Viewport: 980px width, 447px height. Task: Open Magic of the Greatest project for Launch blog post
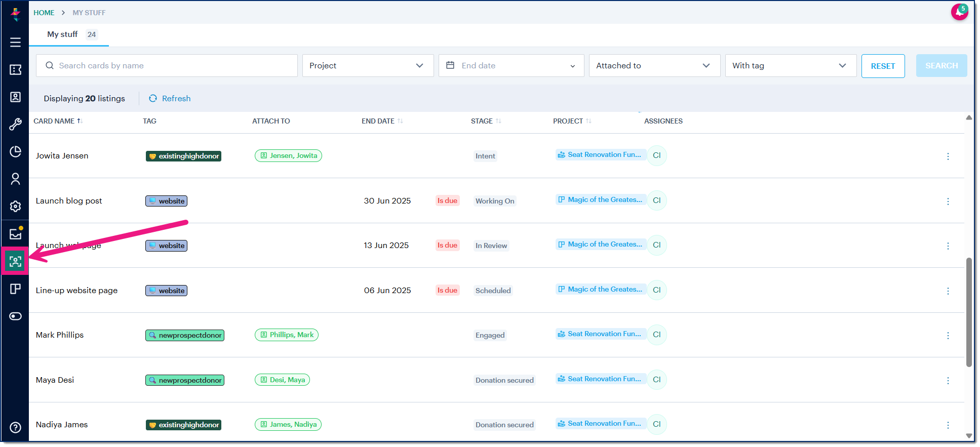[601, 199]
